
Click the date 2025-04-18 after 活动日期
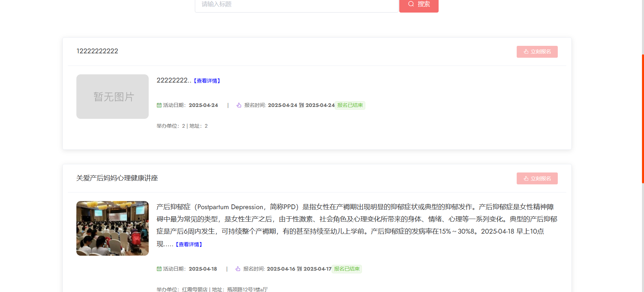pyautogui.click(x=203, y=269)
